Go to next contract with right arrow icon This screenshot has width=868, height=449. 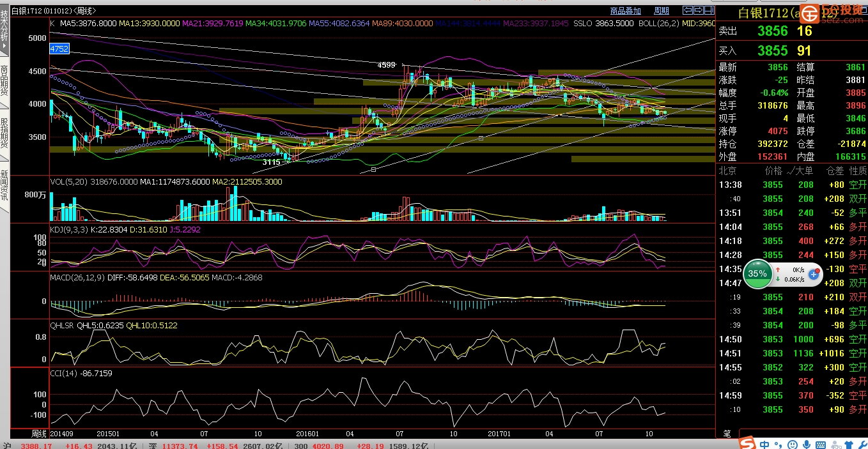pyautogui.click(x=698, y=10)
